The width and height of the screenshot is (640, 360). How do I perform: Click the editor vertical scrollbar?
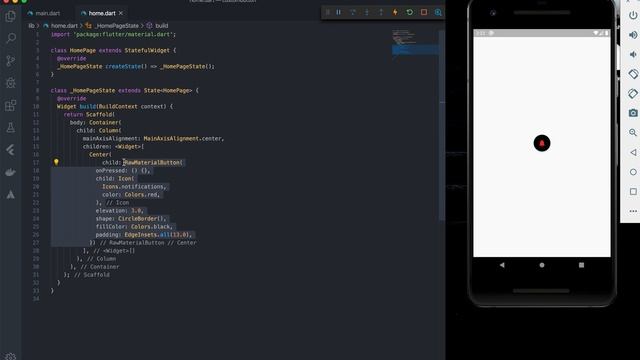pos(442,124)
